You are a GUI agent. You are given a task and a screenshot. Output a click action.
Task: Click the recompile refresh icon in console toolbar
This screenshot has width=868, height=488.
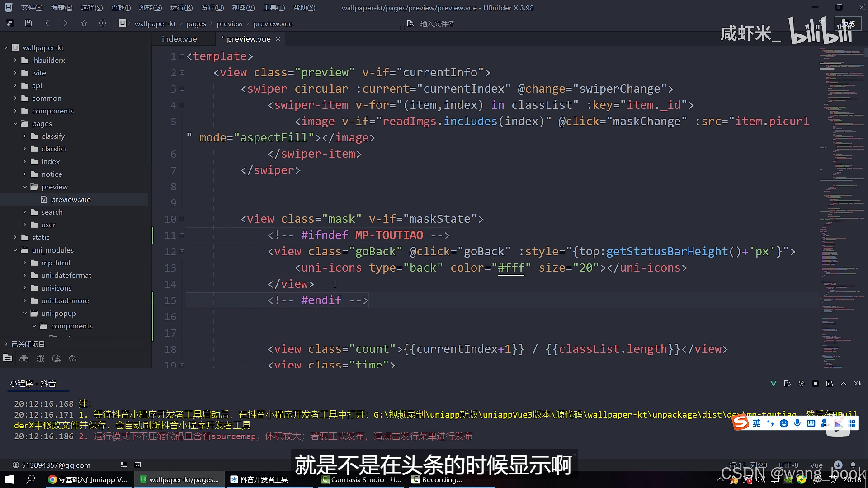coord(788,384)
